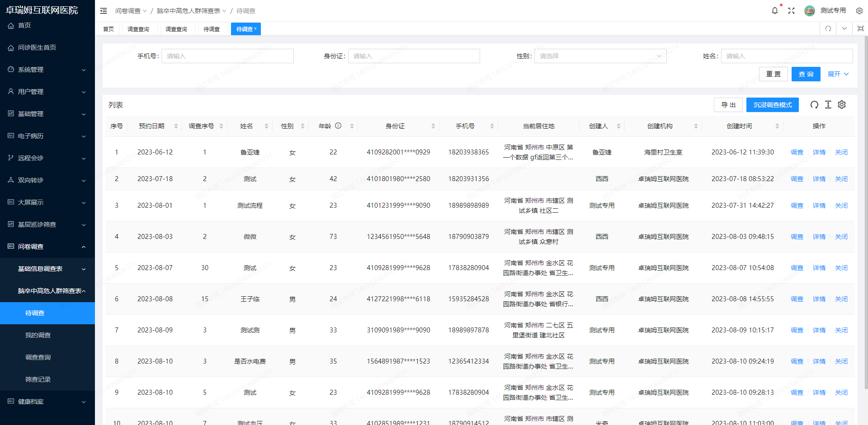Click inside the 手机号 input field
The width and height of the screenshot is (868, 425).
227,56
